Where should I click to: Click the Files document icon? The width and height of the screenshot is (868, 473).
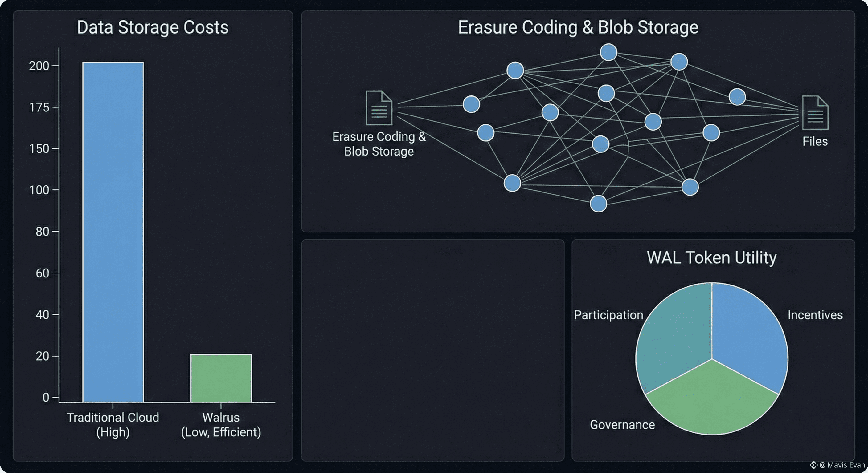click(x=815, y=113)
